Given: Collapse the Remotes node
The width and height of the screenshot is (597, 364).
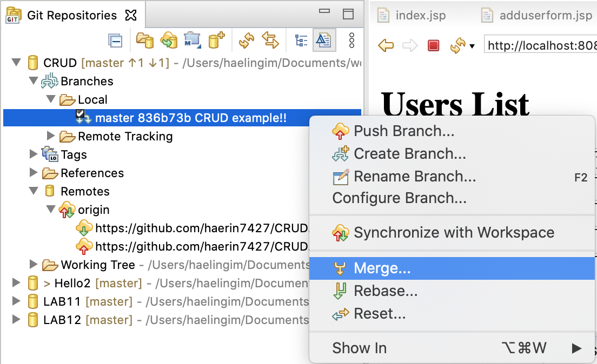Looking at the screenshot, I should (x=34, y=191).
